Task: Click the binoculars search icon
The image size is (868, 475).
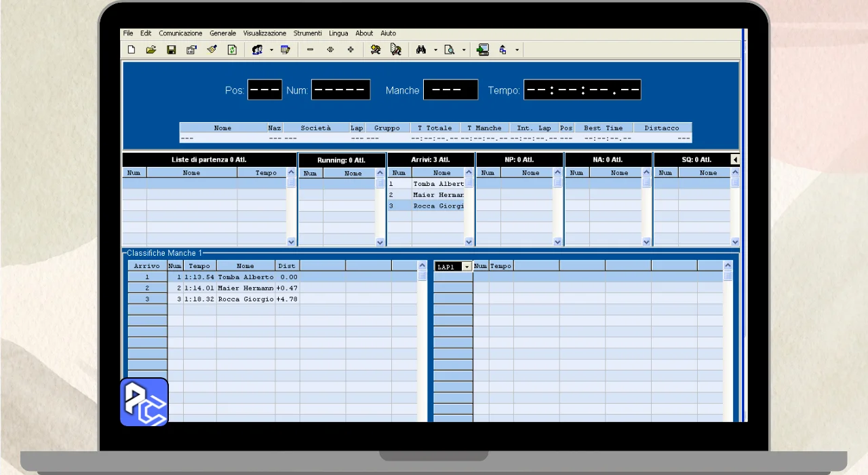Action: [x=420, y=50]
